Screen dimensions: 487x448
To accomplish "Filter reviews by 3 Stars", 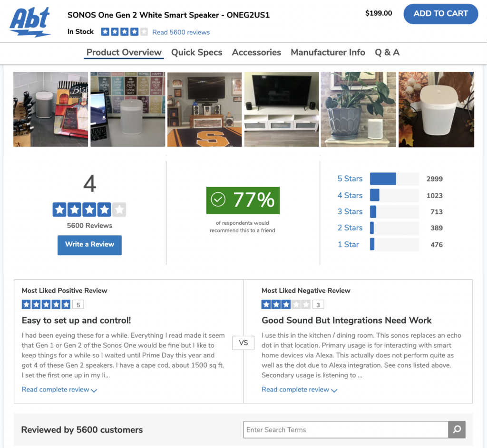I will (x=350, y=211).
